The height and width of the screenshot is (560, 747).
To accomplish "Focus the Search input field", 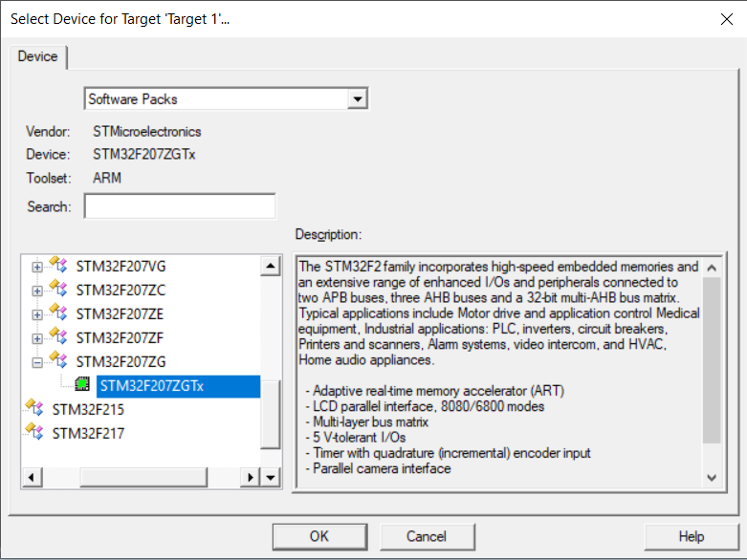I will 180,206.
